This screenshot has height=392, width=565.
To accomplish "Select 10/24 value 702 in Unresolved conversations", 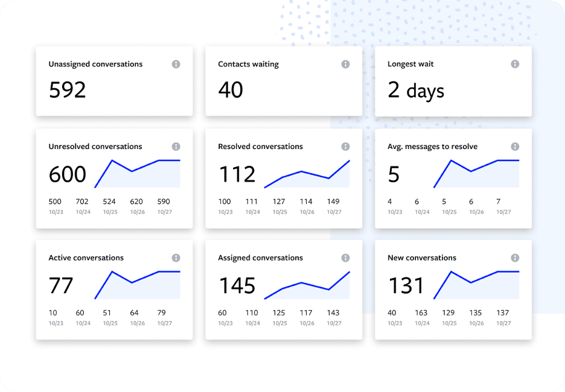I will pos(82,201).
